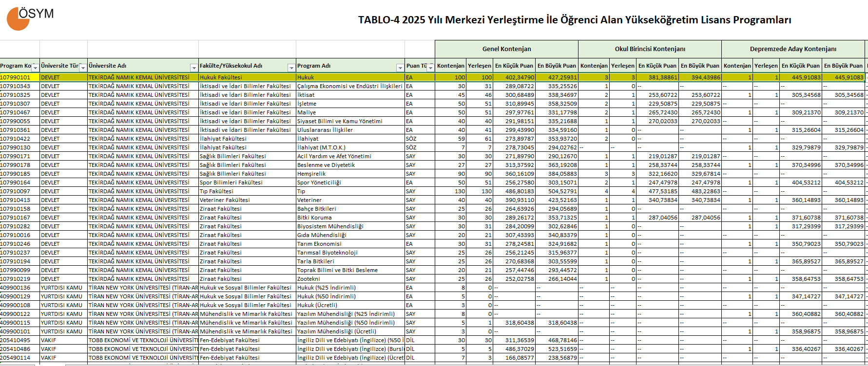This screenshot has height=366, width=868.
Task: Select the Hemşirelik program cell
Action: 350,174
